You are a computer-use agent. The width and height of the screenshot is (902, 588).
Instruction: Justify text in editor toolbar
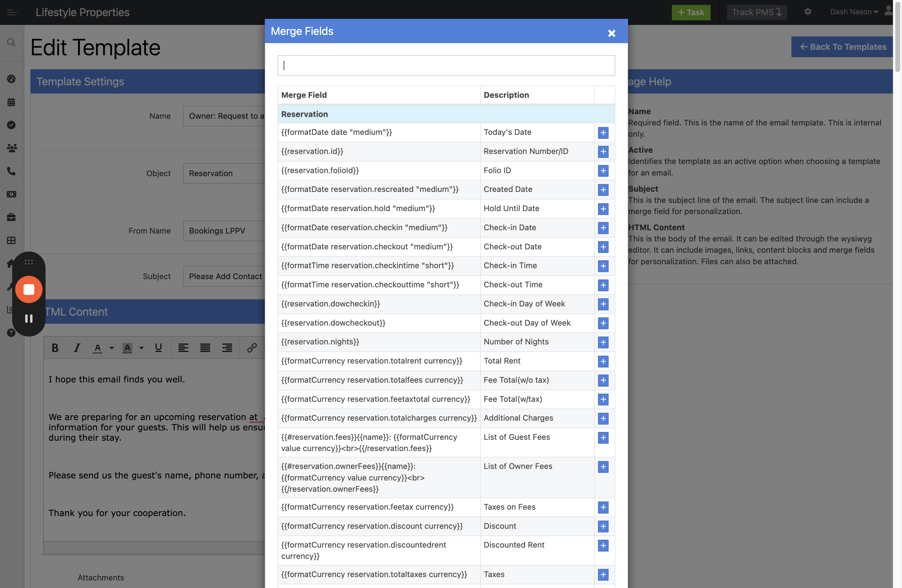pos(205,348)
